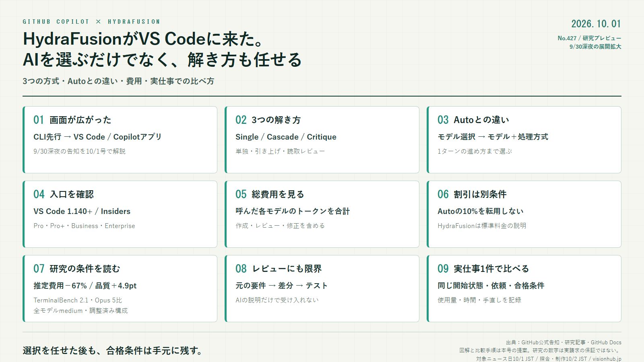The height and width of the screenshot is (362, 644).
Task: Click the text No.427 / 研究プレビュー
Action: pyautogui.click(x=589, y=38)
